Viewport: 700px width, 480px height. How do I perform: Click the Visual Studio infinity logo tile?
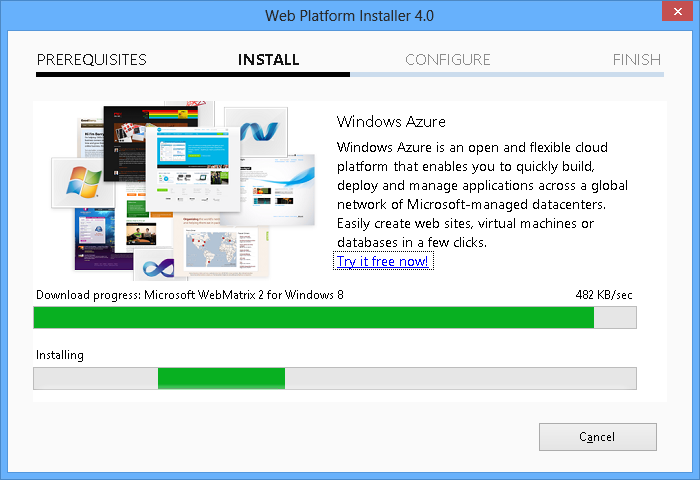157,268
